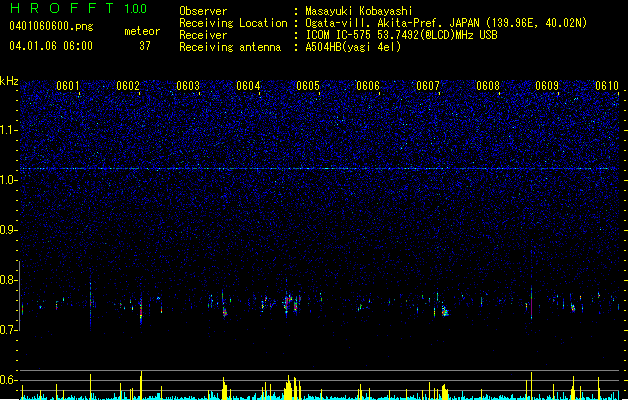Image resolution: width=629 pixels, height=400 pixels.
Task: Click the Receiver field label
Action: click(203, 35)
